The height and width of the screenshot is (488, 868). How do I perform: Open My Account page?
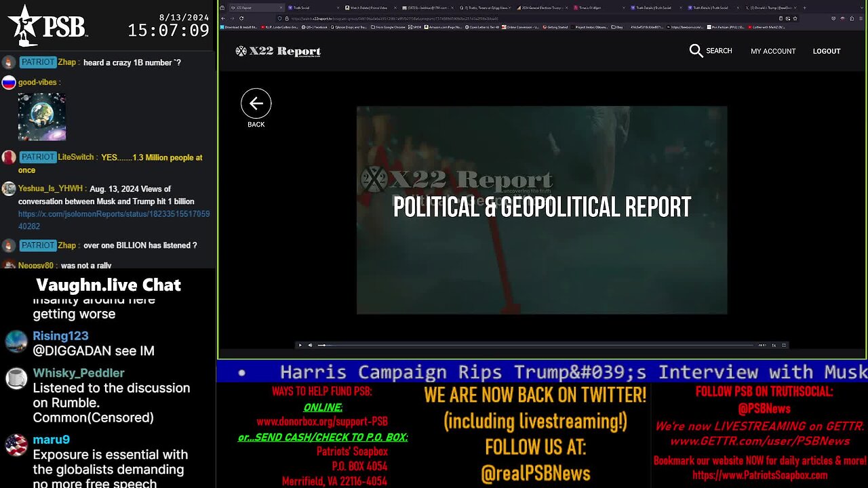[x=773, y=51]
